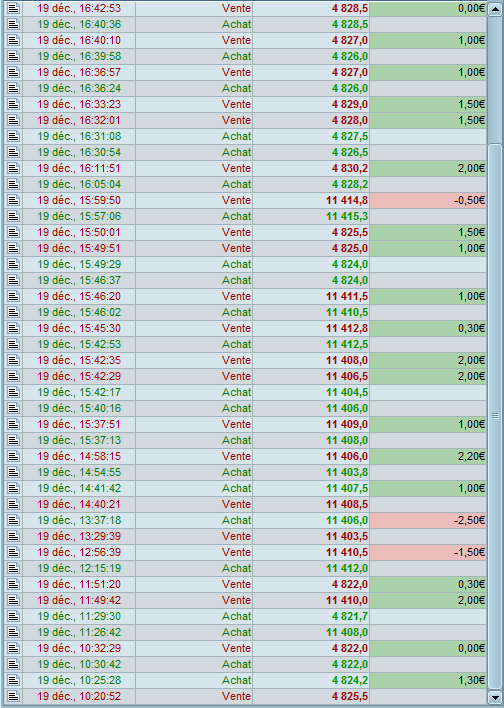The image size is (504, 708).
Task: Select the date cell 19 déc., 16:36:24
Action: 79,88
